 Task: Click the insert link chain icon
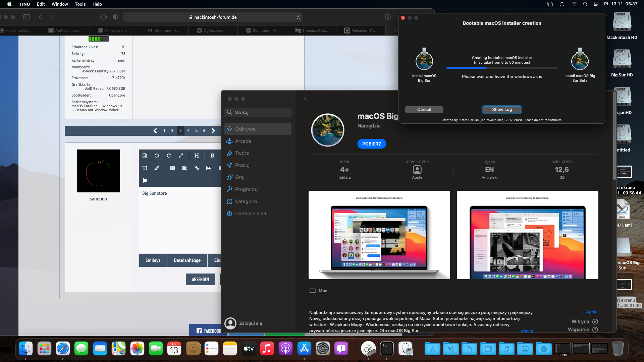197,168
